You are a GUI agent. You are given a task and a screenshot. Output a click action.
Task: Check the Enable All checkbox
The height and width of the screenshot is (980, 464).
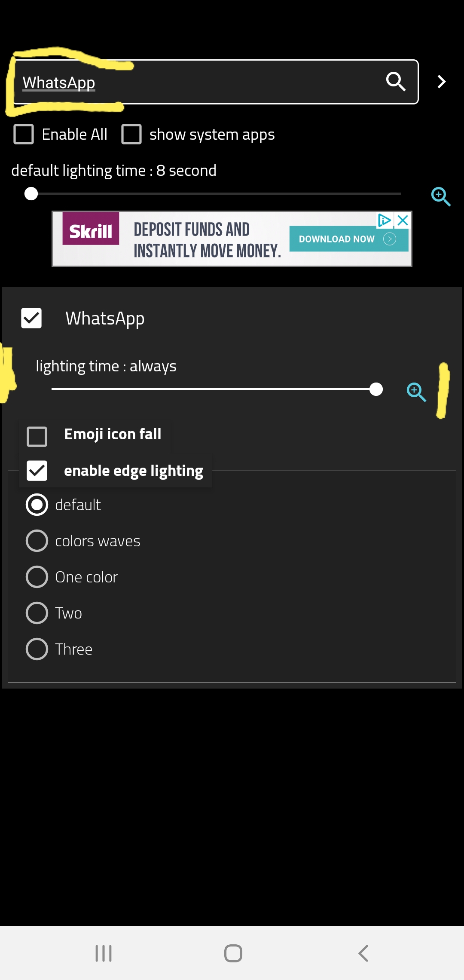pos(24,135)
